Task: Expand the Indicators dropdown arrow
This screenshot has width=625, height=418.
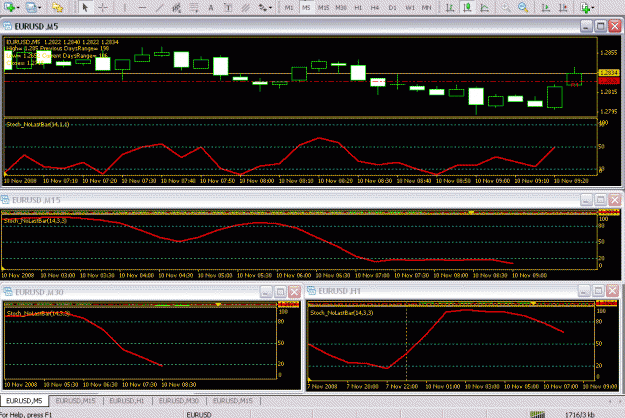Action: (x=593, y=8)
